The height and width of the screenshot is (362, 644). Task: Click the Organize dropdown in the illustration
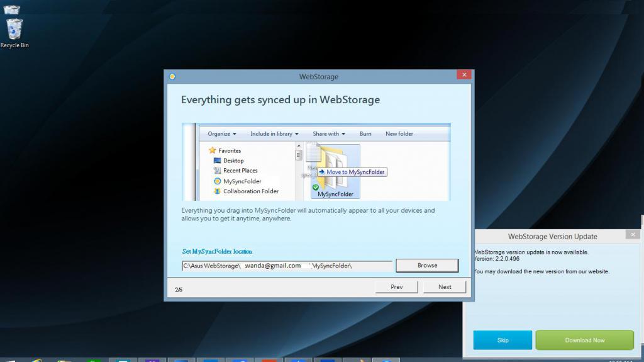[222, 133]
